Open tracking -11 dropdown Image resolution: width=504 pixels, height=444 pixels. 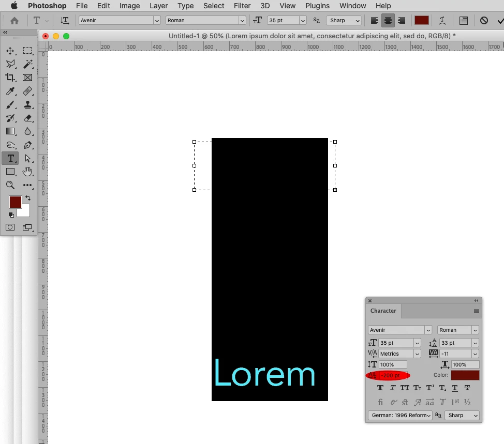click(x=475, y=354)
